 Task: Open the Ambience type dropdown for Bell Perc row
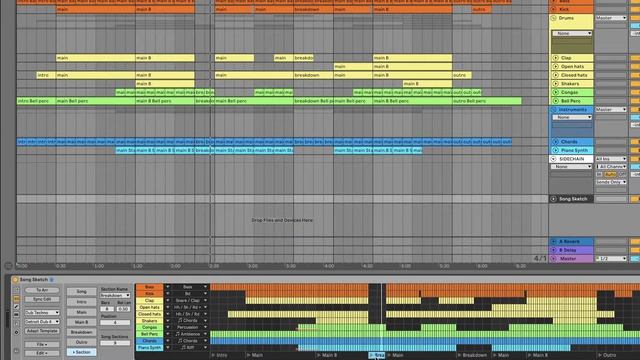190,334
